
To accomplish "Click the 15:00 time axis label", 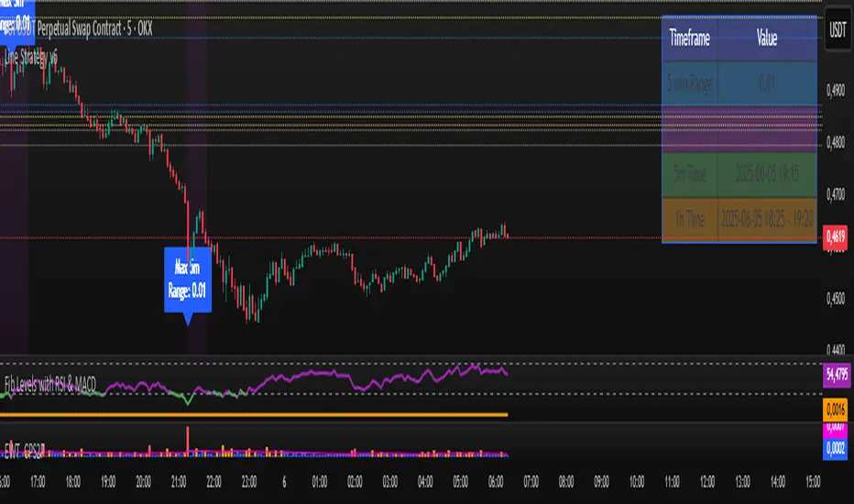I will (x=813, y=482).
